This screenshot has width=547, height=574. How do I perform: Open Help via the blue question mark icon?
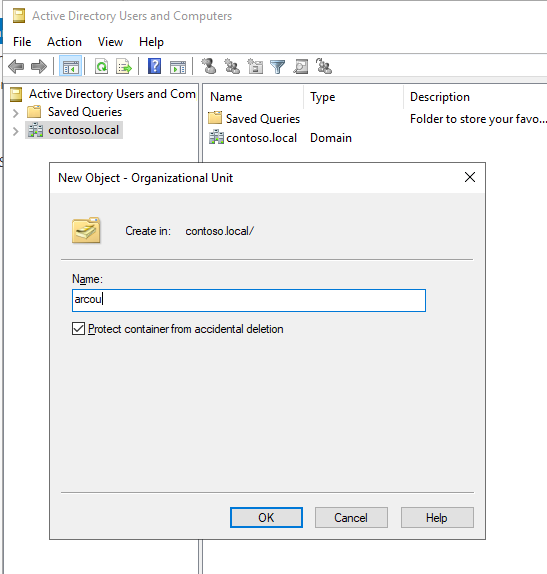pyautogui.click(x=155, y=67)
